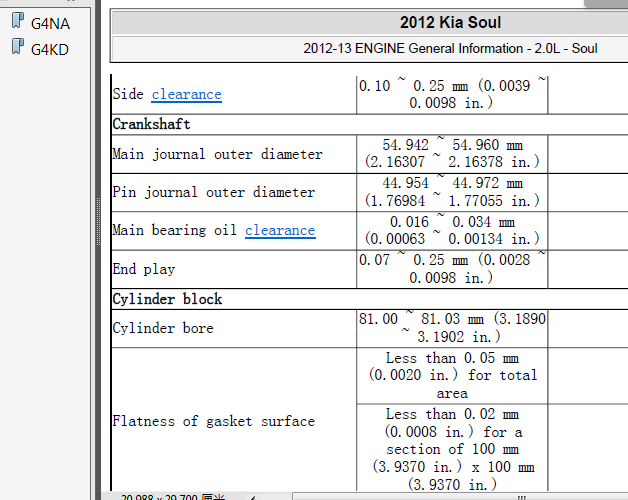The width and height of the screenshot is (628, 500).
Task: Click the 'End play' row label
Action: pyautogui.click(x=144, y=269)
